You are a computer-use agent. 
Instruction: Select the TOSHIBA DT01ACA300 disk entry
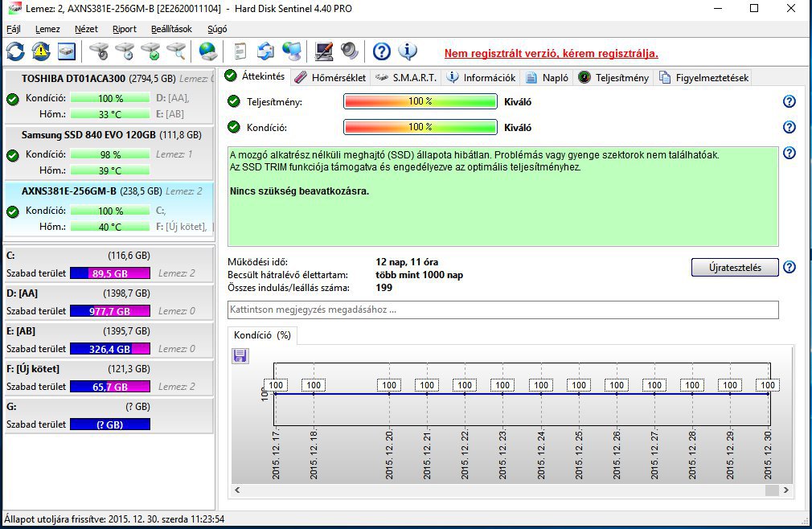(x=109, y=96)
